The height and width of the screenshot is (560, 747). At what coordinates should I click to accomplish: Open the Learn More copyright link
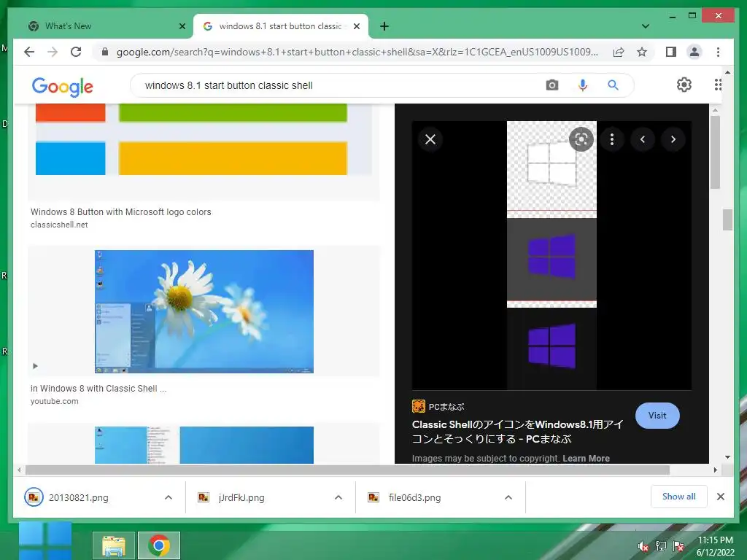coord(586,458)
